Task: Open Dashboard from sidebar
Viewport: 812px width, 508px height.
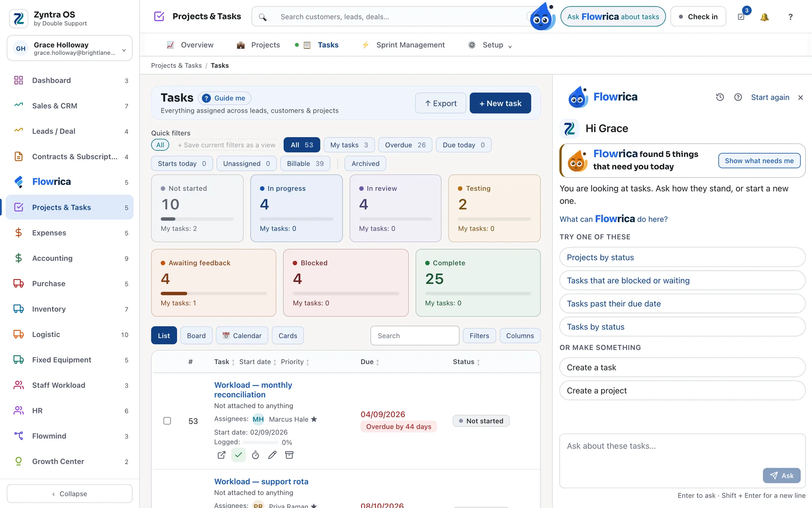Action: pos(70,80)
